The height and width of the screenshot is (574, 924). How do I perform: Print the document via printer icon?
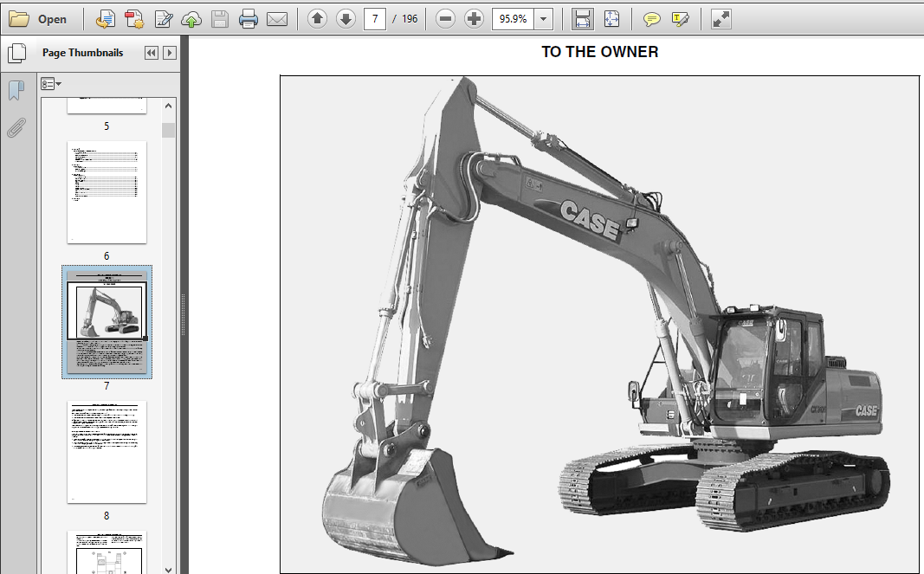coord(248,19)
